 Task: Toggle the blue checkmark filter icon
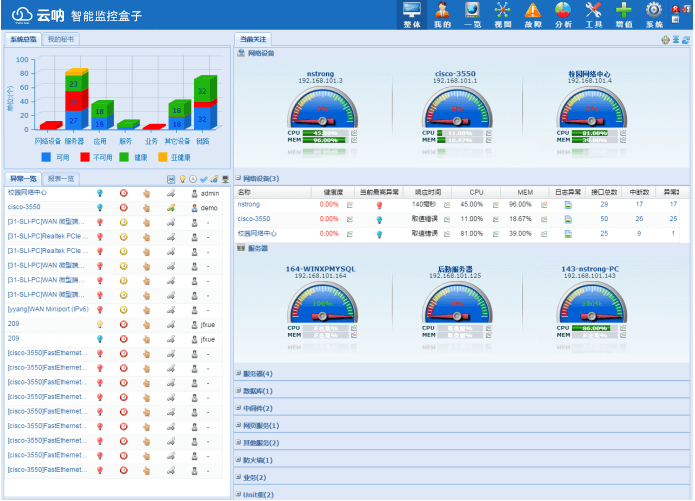click(x=204, y=178)
